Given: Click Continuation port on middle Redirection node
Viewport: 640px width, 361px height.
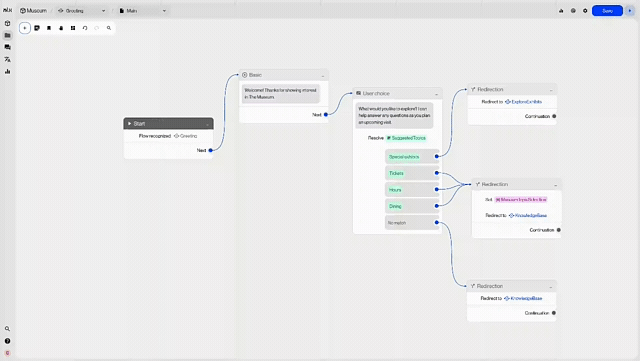Looking at the screenshot, I should (559, 230).
